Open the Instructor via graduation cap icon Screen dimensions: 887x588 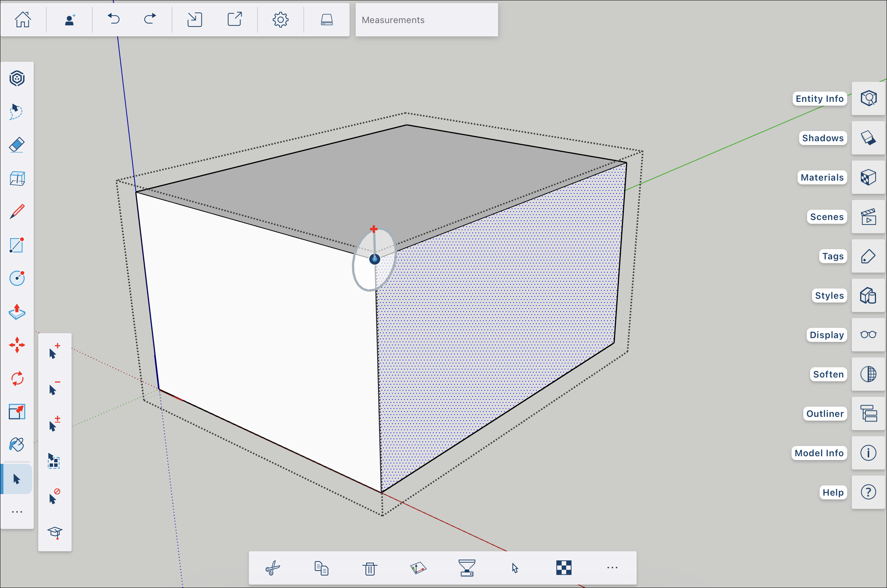pyautogui.click(x=55, y=533)
